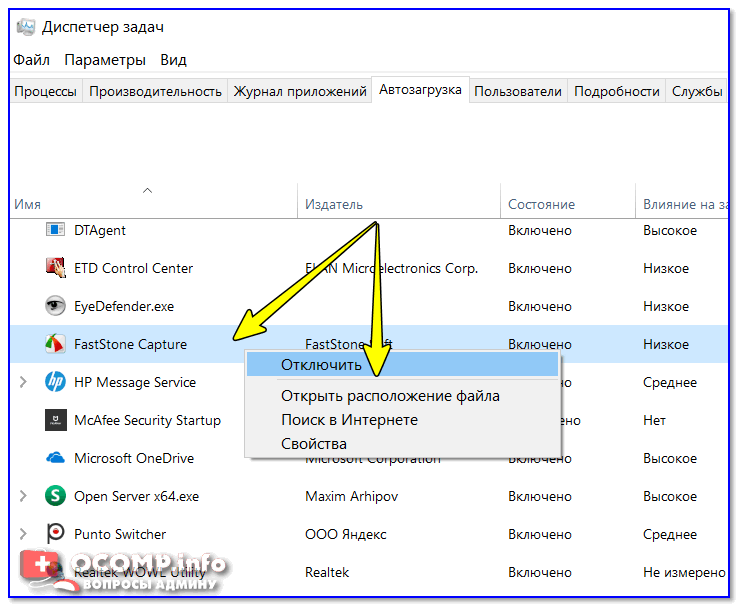Click the McAfee Security Startup icon

click(56, 420)
